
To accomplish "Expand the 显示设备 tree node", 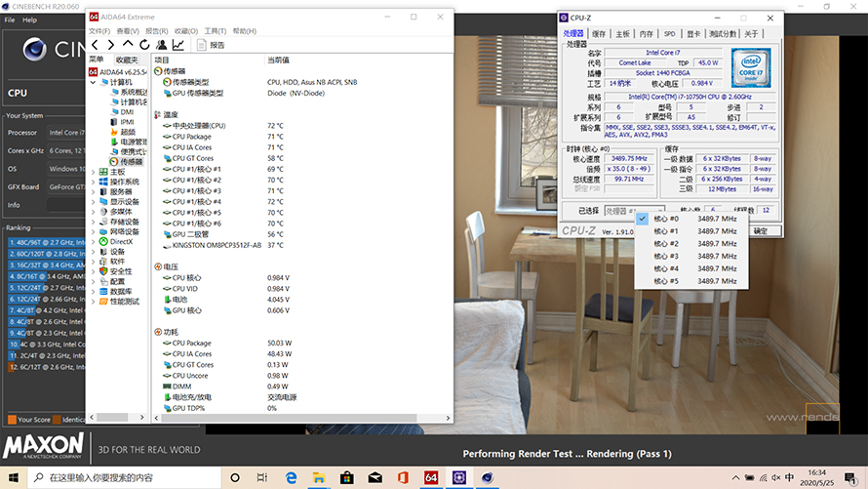I will tap(93, 202).
